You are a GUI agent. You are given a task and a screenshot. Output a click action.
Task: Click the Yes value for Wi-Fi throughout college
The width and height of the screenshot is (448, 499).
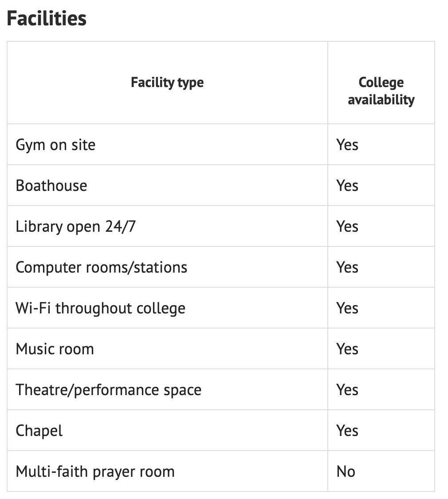click(347, 308)
